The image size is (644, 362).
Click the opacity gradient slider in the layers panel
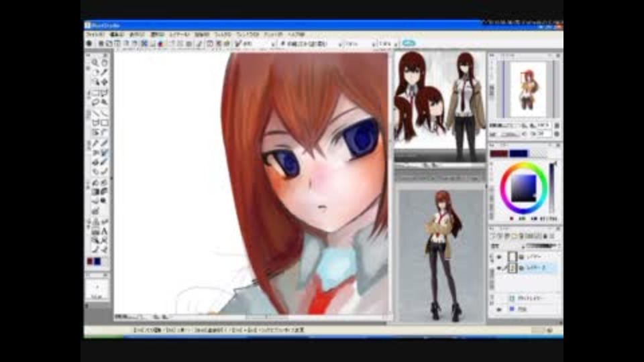543,246
